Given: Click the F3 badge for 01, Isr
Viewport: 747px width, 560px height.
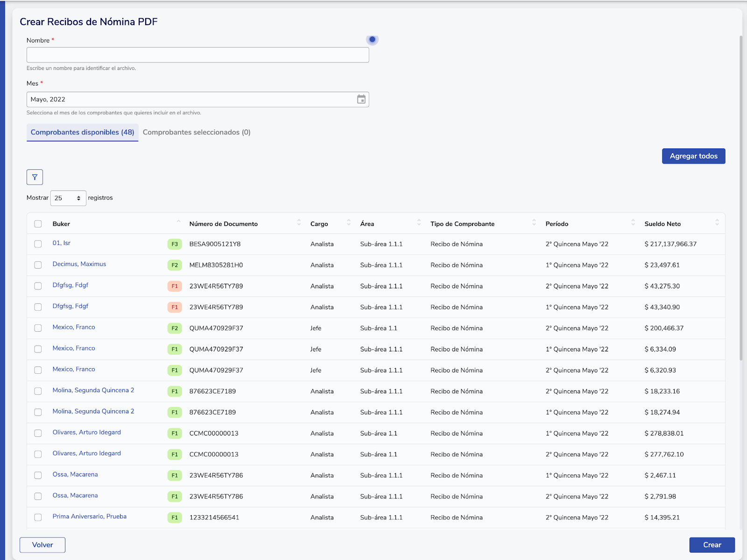Looking at the screenshot, I should pyautogui.click(x=175, y=244).
